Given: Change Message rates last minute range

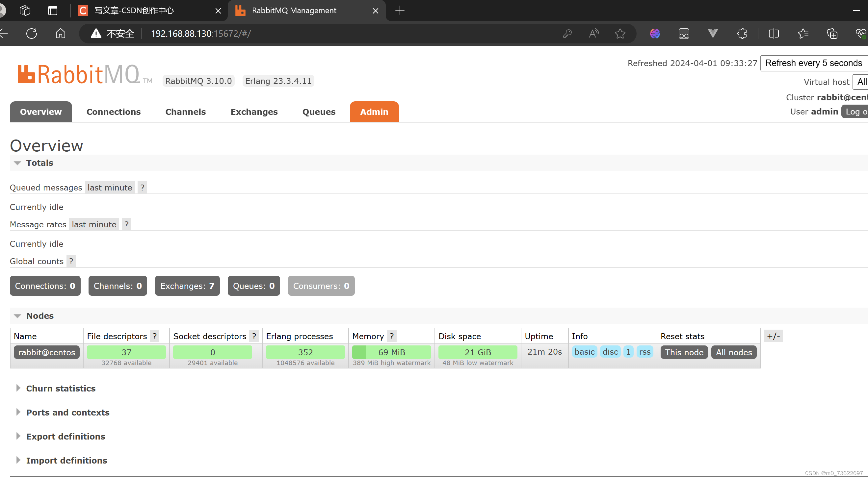Looking at the screenshot, I should coord(94,224).
